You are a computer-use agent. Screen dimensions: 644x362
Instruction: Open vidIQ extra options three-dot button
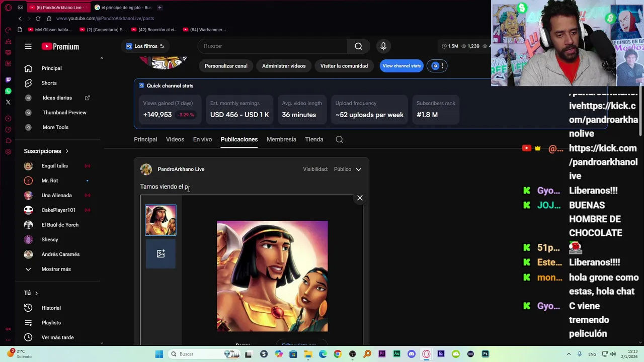point(442,66)
